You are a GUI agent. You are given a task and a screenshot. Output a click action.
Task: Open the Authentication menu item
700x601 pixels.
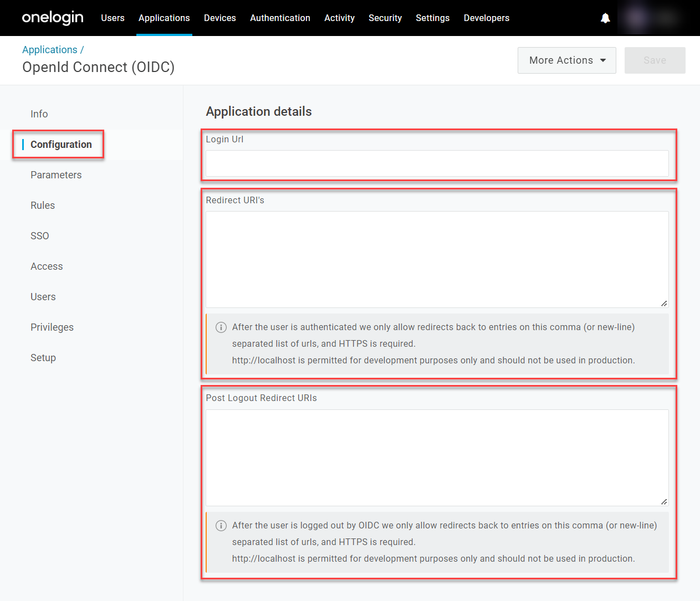point(280,18)
